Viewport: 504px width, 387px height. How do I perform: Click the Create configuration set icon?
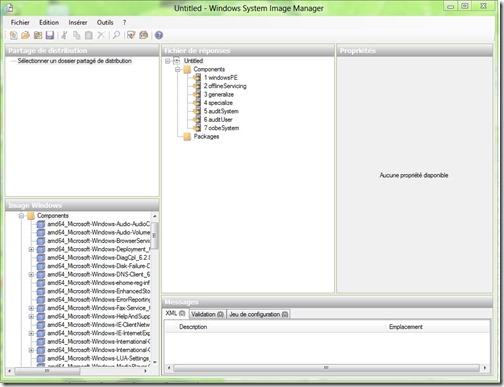pos(144,35)
